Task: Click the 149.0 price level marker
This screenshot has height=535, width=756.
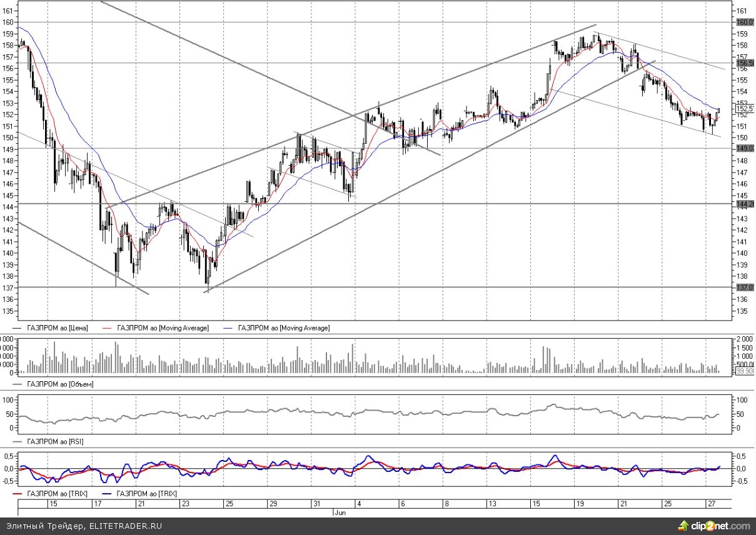Action: point(745,149)
